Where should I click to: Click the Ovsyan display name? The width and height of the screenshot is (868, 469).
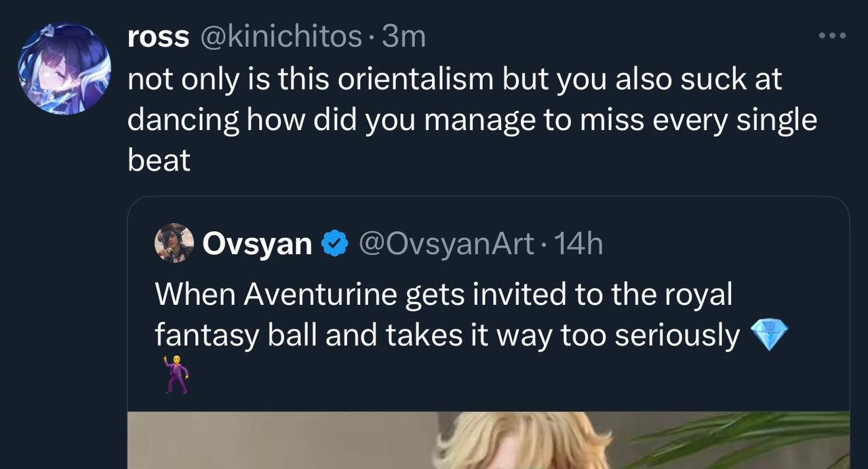257,244
